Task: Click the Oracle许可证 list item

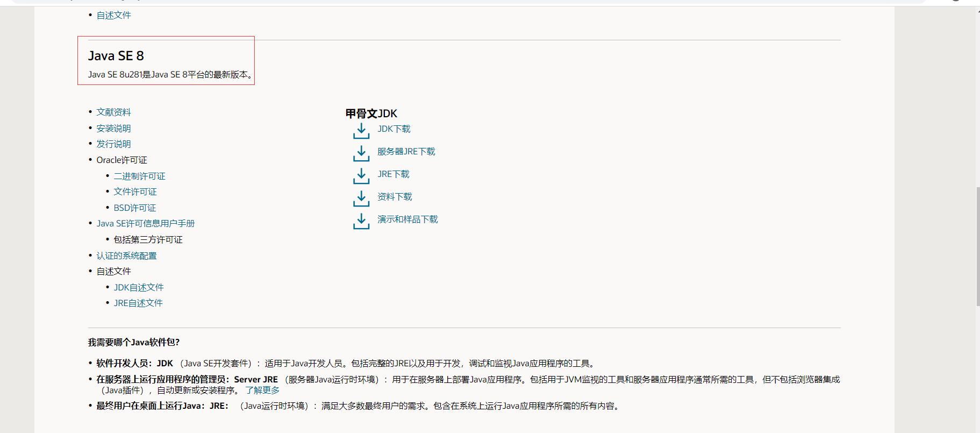Action: 121,160
